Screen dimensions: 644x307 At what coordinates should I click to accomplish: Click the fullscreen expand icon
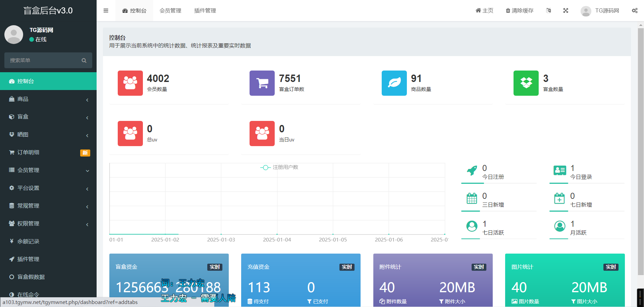(566, 11)
